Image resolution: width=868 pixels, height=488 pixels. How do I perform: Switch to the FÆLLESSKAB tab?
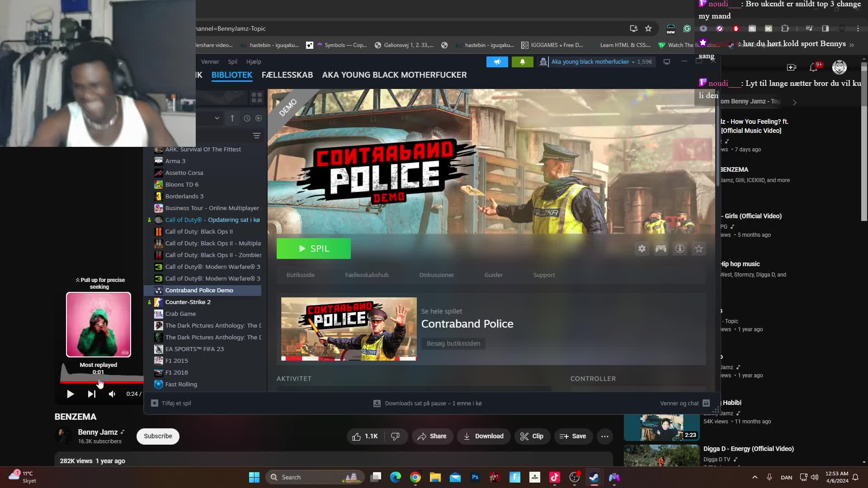[x=287, y=75]
